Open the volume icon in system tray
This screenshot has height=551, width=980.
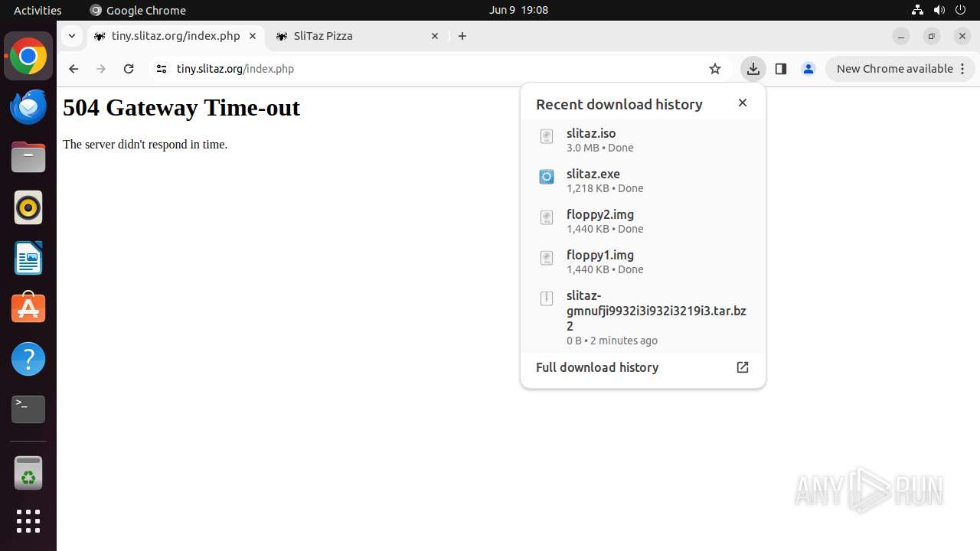(x=939, y=10)
